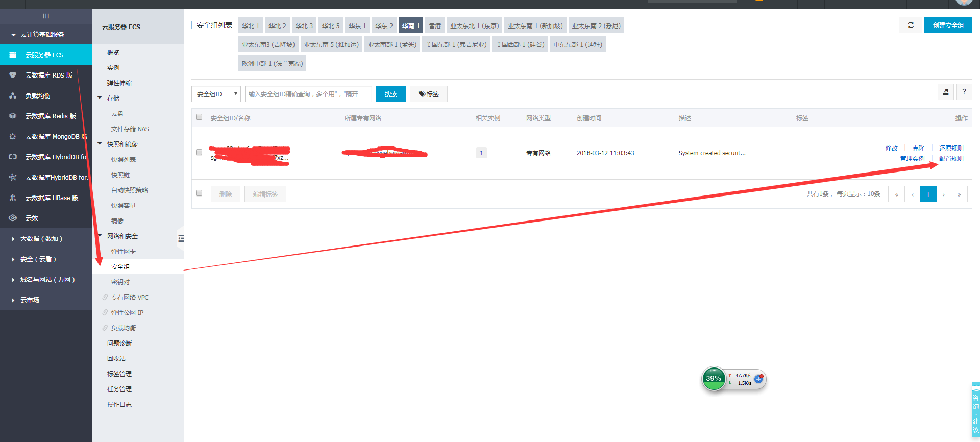Collapse the 快照和镜像 tree section
This screenshot has height=442, width=980.
(x=100, y=144)
